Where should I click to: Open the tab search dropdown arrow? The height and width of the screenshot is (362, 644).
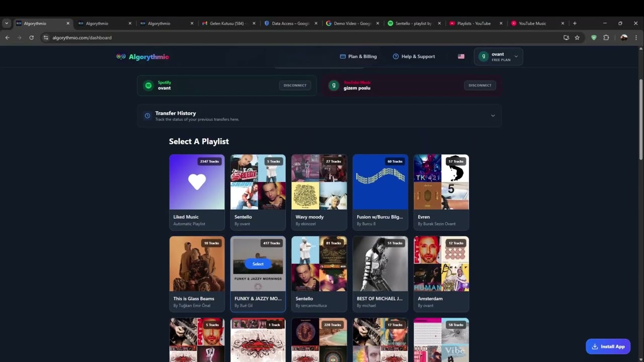point(7,23)
